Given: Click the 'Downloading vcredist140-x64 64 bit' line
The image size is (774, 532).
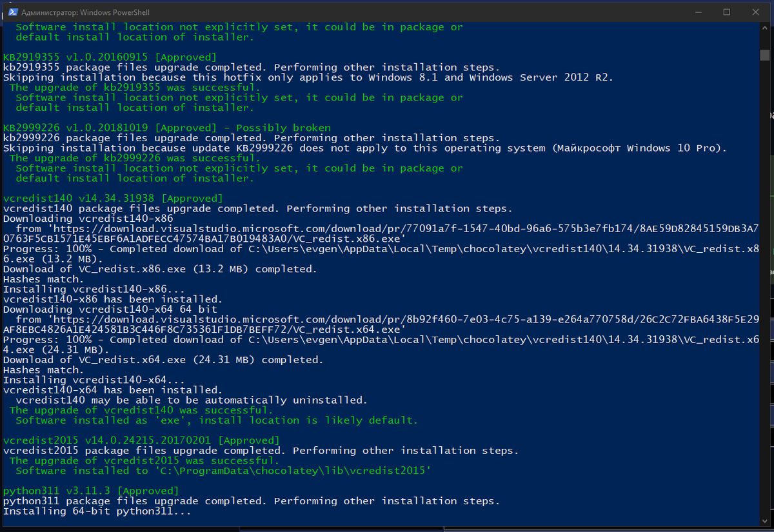Looking at the screenshot, I should click(x=110, y=310).
